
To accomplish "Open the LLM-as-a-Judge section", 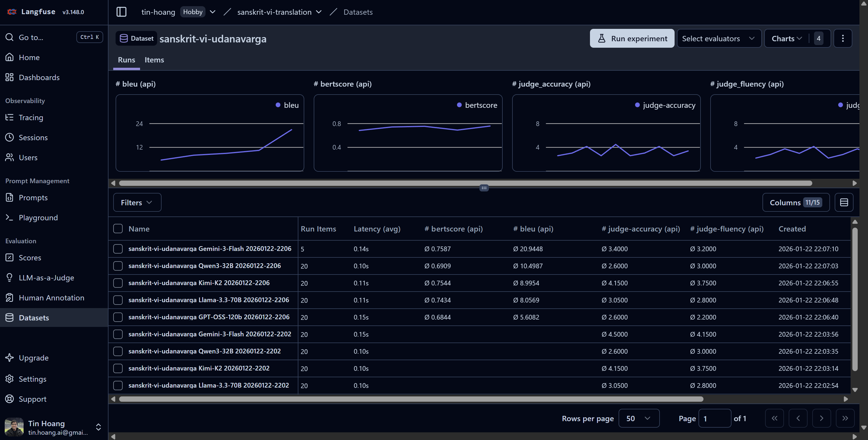I will (x=47, y=277).
